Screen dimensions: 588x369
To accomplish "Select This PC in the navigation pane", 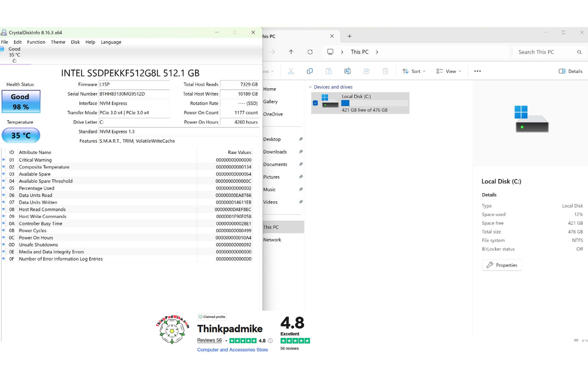I will 283,227.
